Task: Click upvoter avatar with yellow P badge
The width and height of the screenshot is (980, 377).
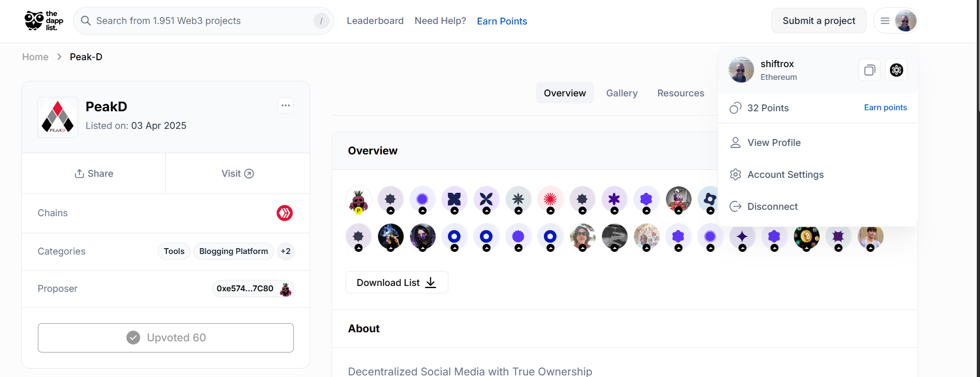Action: tap(359, 200)
